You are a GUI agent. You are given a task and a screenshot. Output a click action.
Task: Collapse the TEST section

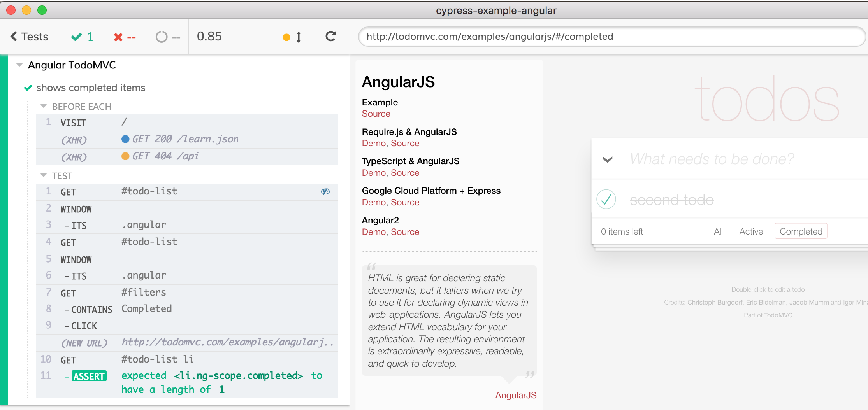[x=44, y=175]
